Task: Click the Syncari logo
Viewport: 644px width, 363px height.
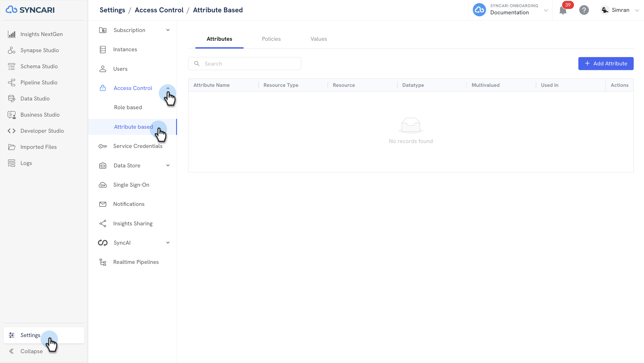Action: pos(30,10)
